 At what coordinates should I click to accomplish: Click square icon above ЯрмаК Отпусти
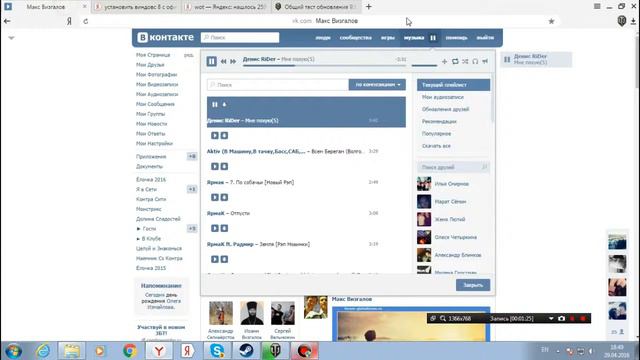224,198
